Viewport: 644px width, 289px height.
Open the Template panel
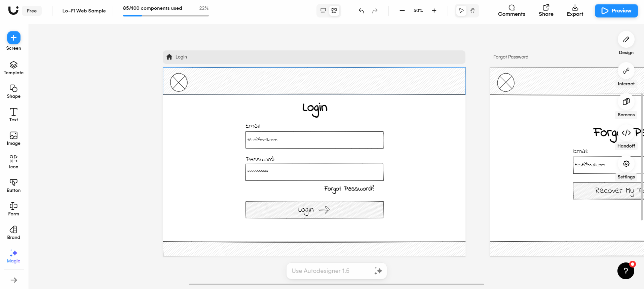pyautogui.click(x=13, y=68)
